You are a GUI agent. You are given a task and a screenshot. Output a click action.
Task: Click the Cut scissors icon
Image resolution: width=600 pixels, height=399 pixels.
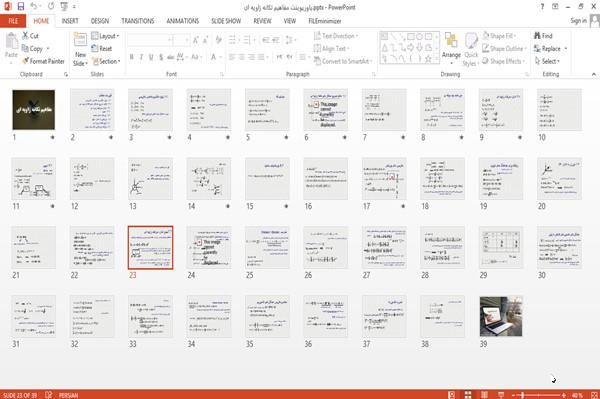[25, 36]
